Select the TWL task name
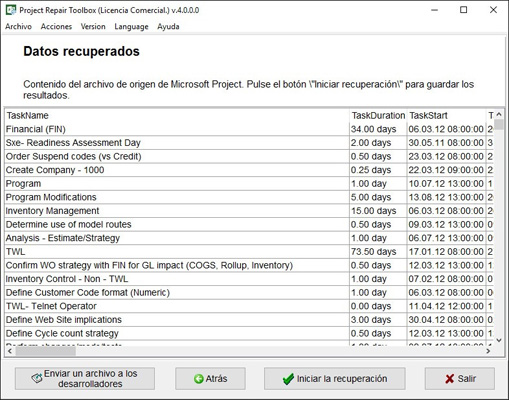 pyautogui.click(x=177, y=252)
